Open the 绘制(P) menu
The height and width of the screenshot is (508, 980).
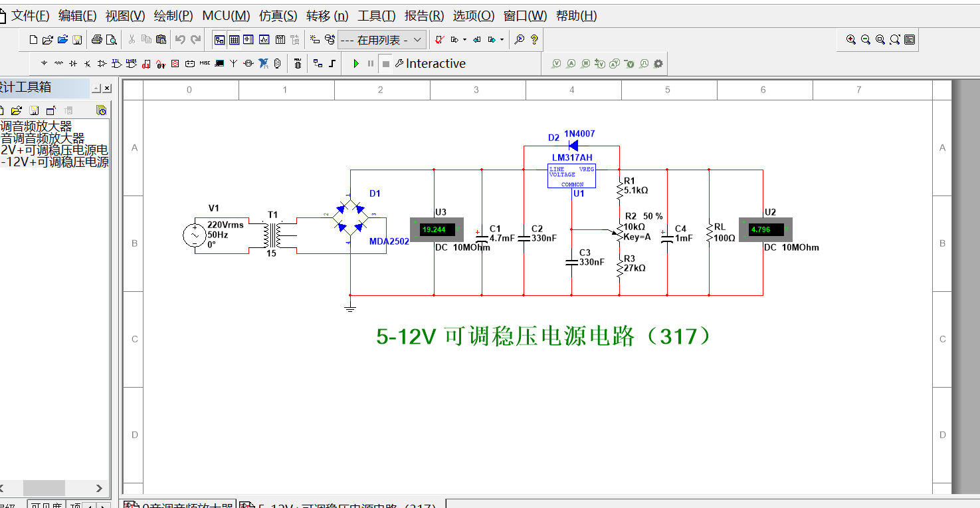pyautogui.click(x=173, y=16)
